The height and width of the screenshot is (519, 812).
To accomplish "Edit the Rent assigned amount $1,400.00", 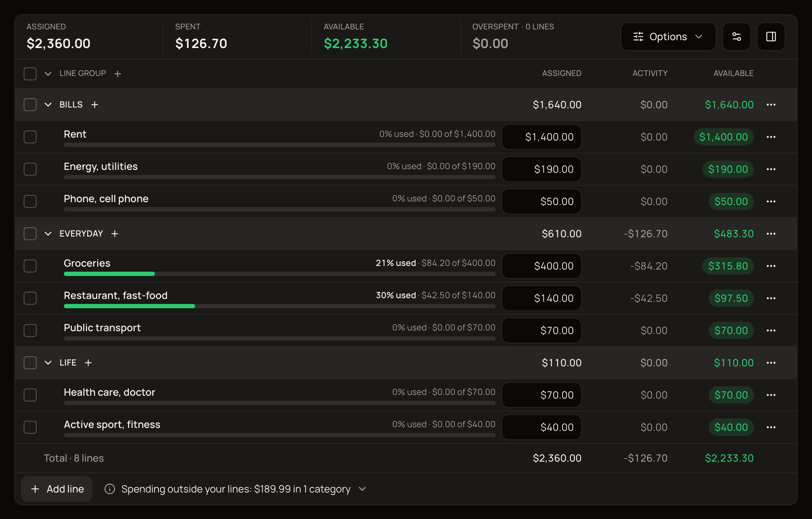I will coord(542,137).
